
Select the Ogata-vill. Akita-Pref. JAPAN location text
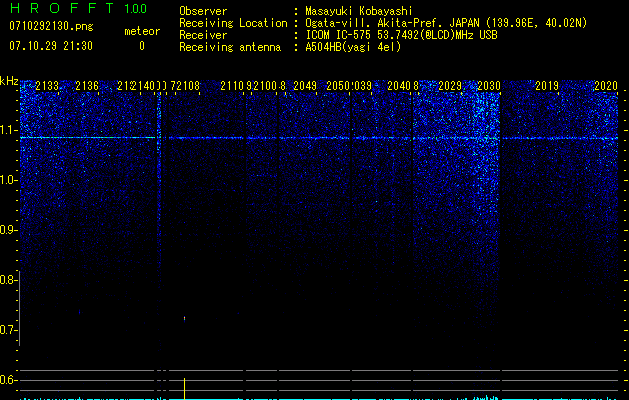(446, 23)
